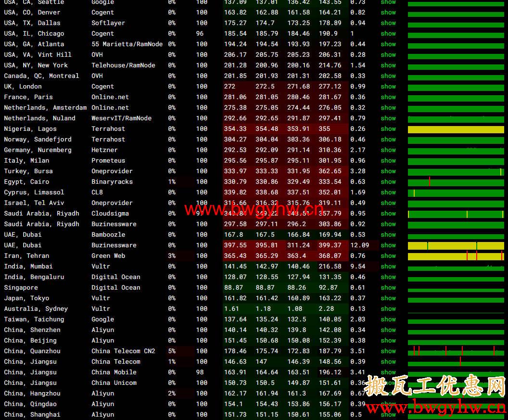
Task: Open show for China, Beijing Aliyun
Action: pos(388,341)
